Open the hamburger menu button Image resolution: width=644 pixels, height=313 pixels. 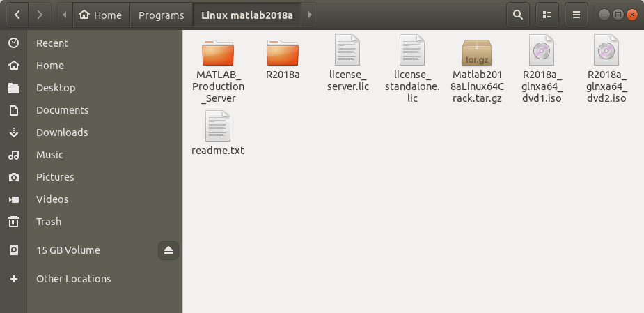coord(576,15)
